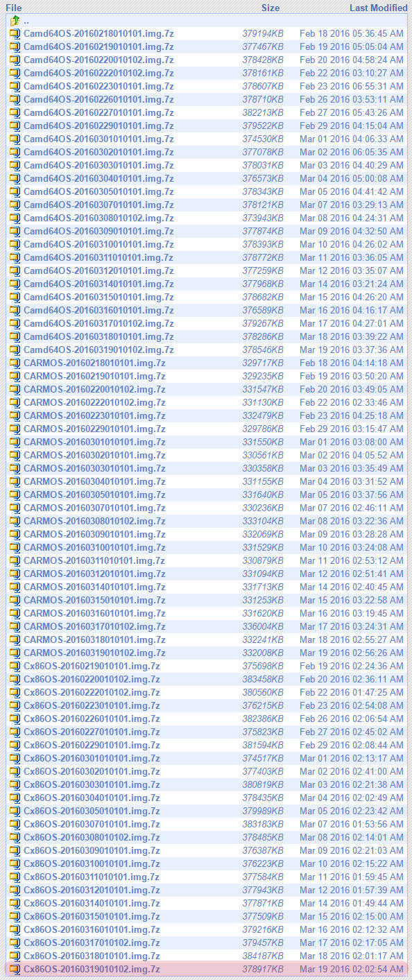This screenshot has width=412, height=980.
Task: Click icon next to Camd64OS-20160319010102.img.7z
Action: [15, 350]
